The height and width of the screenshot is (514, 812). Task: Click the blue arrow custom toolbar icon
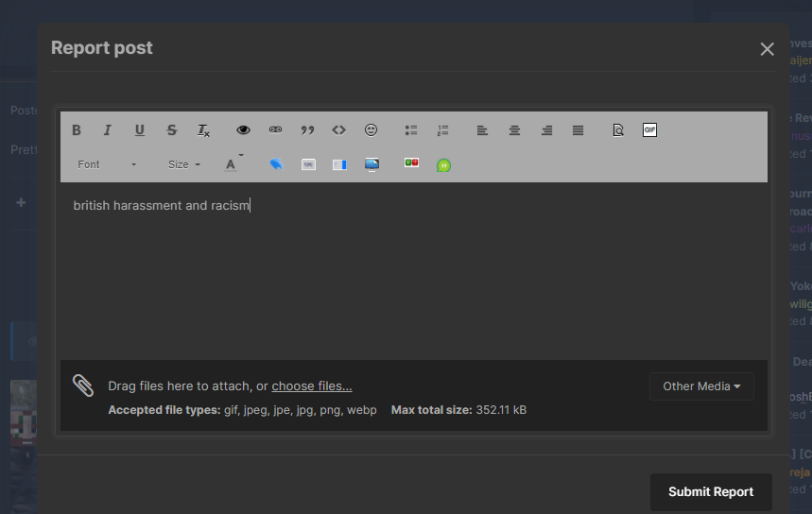(x=276, y=164)
